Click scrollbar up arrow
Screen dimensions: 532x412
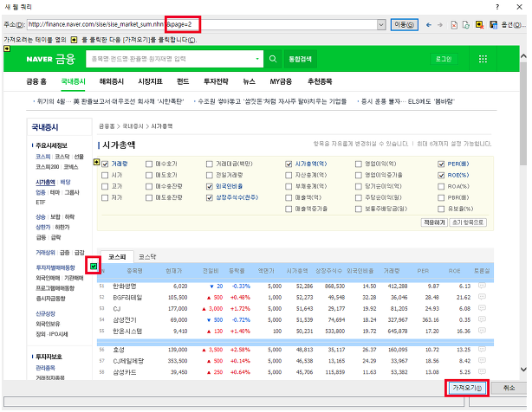pos(523,56)
